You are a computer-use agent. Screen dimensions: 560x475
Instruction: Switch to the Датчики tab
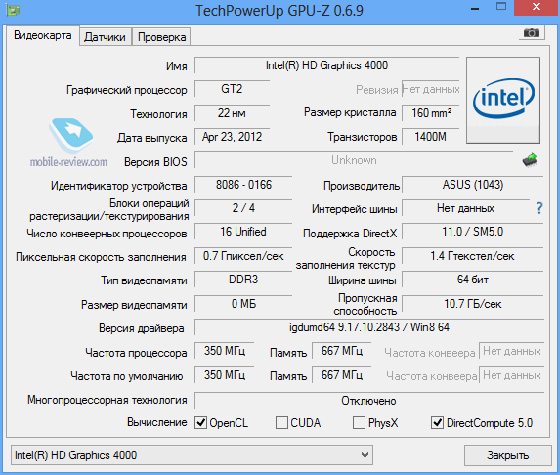tap(105, 37)
